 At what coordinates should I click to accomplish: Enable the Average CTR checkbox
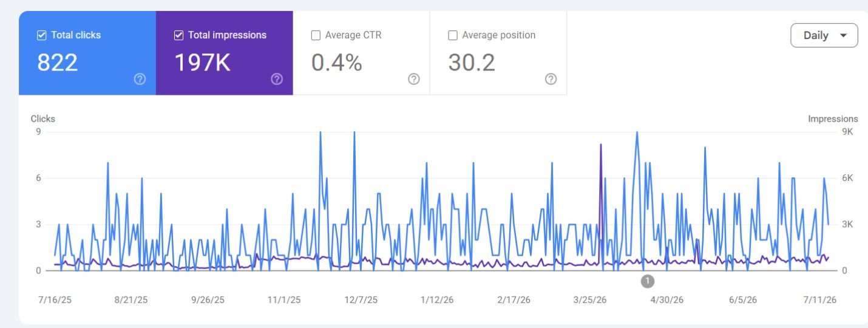coord(316,35)
